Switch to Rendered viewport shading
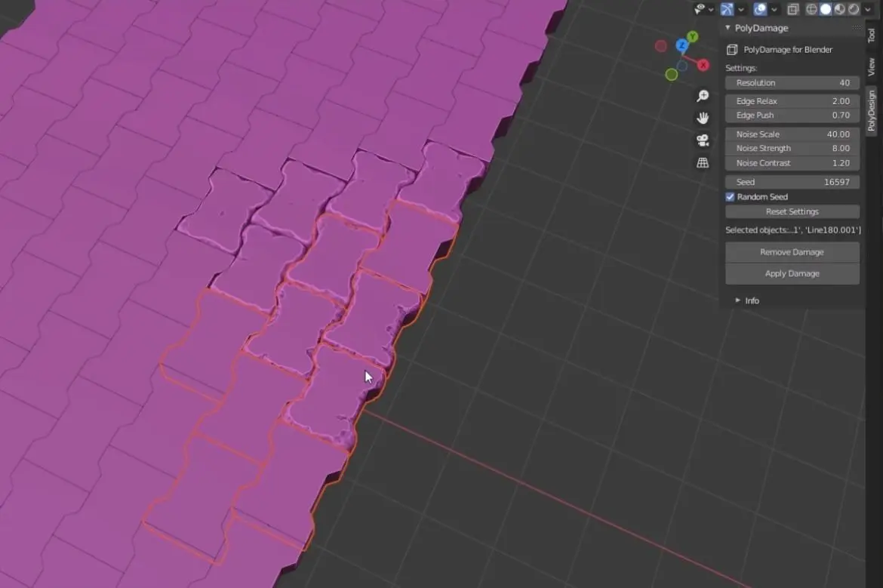The image size is (883, 588). [854, 9]
